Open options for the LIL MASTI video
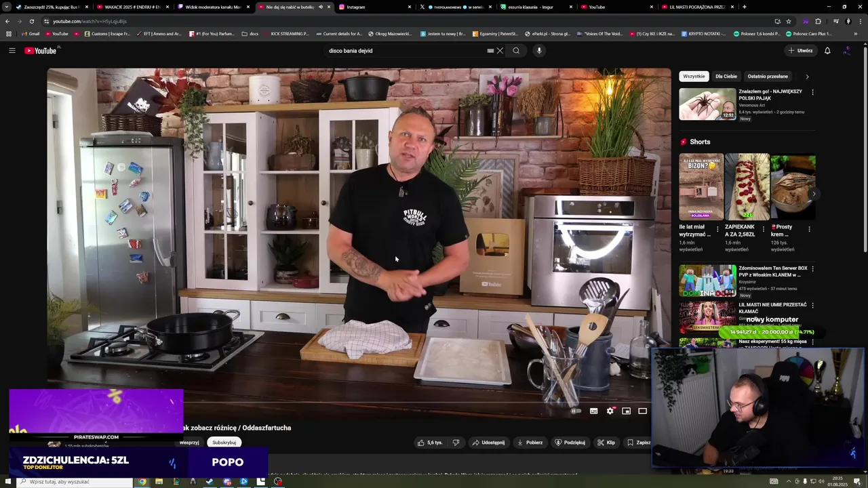868x488 pixels. 812,306
